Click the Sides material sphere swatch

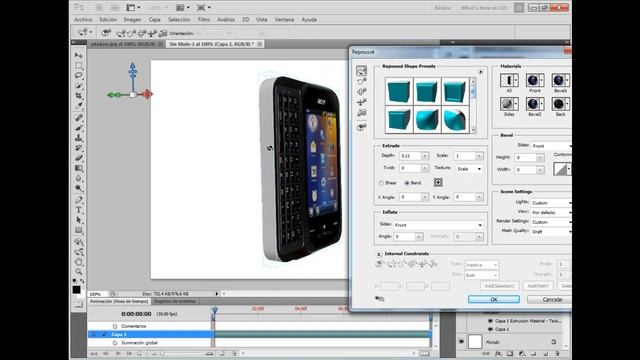pyautogui.click(x=507, y=104)
